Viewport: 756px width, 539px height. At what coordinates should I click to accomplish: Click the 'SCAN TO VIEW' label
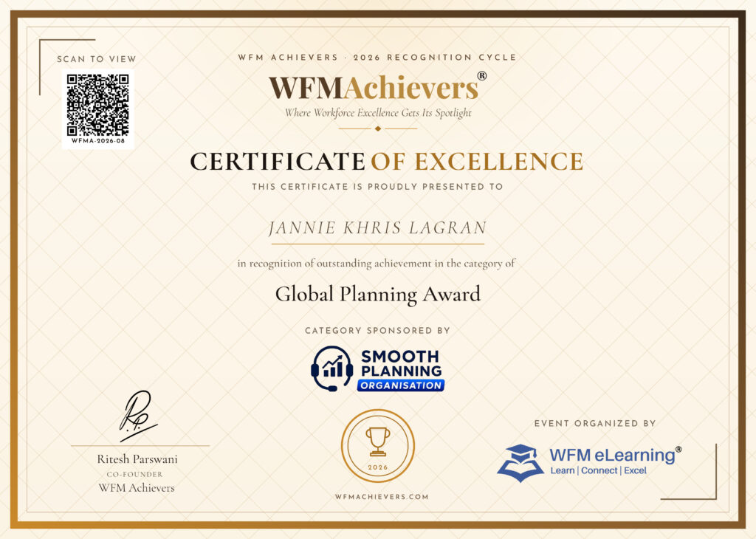coord(97,59)
